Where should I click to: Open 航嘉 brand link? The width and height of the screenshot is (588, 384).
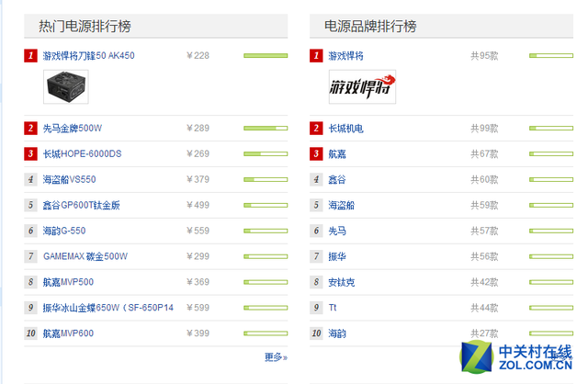[337, 153]
